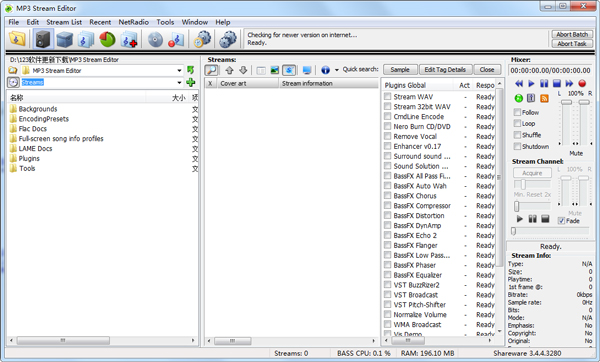The width and height of the screenshot is (600, 362).
Task: Open the Tools menu
Action: tap(165, 22)
